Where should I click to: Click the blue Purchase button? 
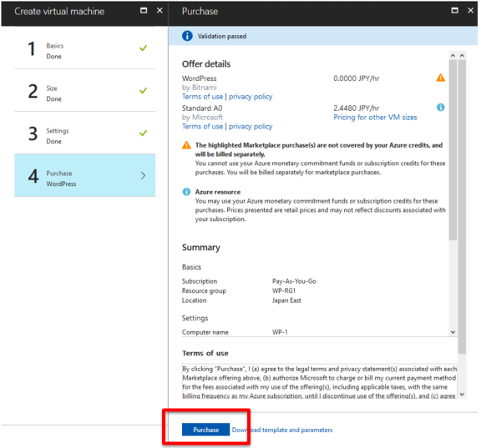click(x=205, y=430)
